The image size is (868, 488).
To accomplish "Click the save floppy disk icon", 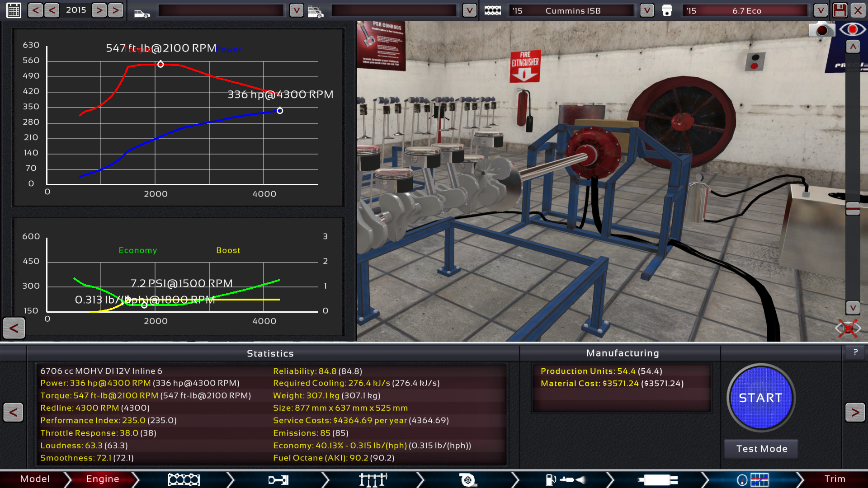I will click(x=840, y=10).
